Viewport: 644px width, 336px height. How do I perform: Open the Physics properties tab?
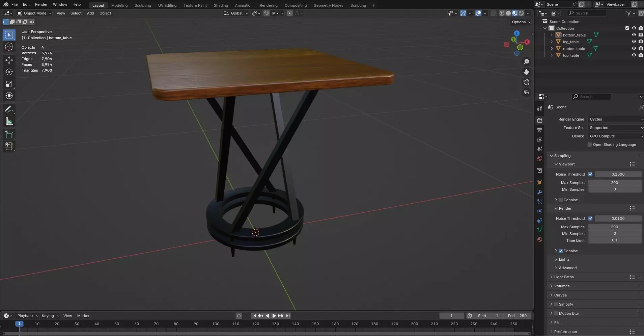click(x=540, y=211)
